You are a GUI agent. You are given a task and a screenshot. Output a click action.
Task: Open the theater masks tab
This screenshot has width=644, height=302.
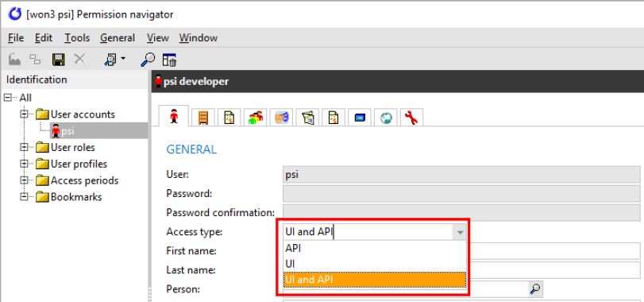tap(281, 118)
